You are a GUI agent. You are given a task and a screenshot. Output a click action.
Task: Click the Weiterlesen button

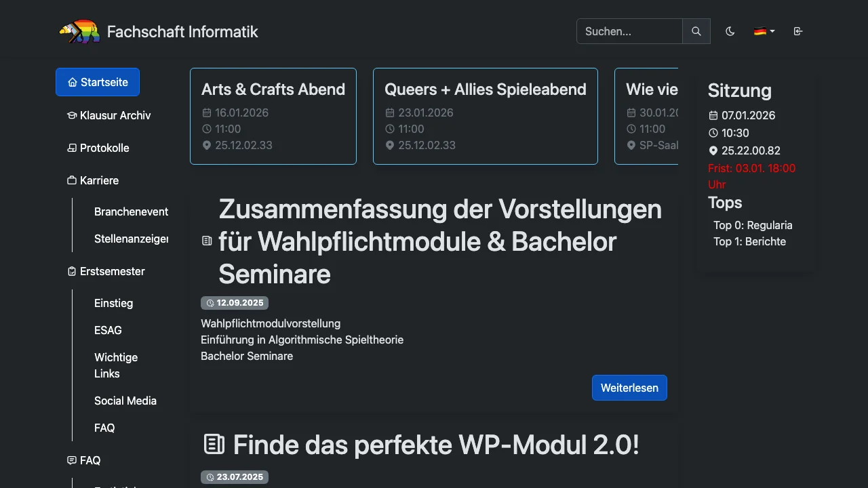pyautogui.click(x=629, y=388)
